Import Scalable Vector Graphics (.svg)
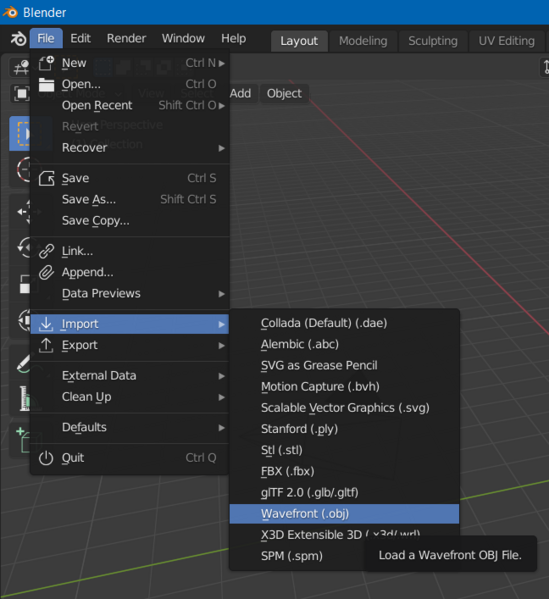549x599 pixels. point(344,408)
